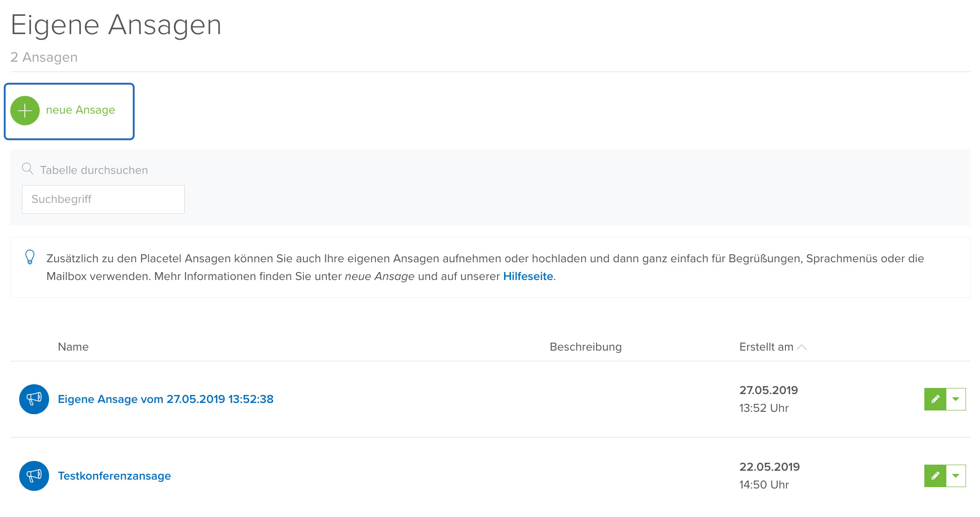Viewport: 980px width, 517px height.
Task: Click megaphone icon of Testkonferenzansage row
Action: tap(34, 476)
